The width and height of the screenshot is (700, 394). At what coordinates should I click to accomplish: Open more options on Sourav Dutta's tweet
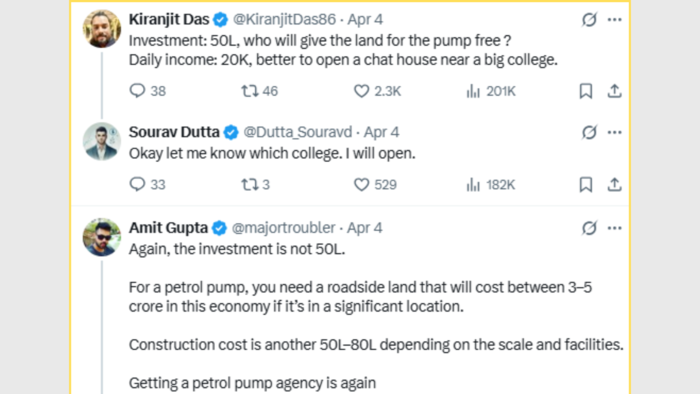pos(615,133)
